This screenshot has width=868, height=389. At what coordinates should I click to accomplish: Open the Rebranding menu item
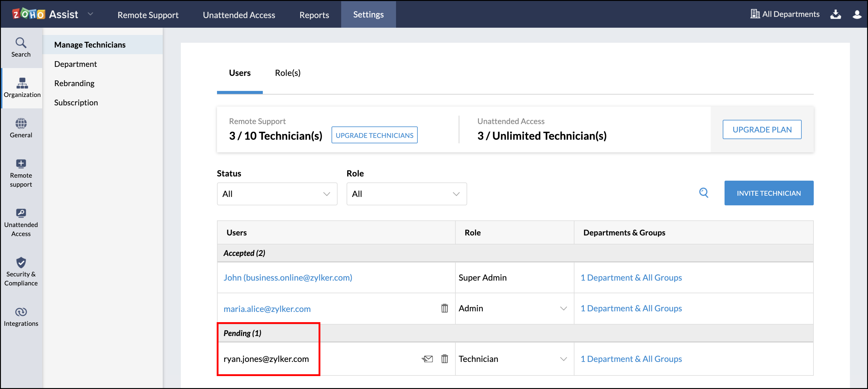click(x=74, y=83)
